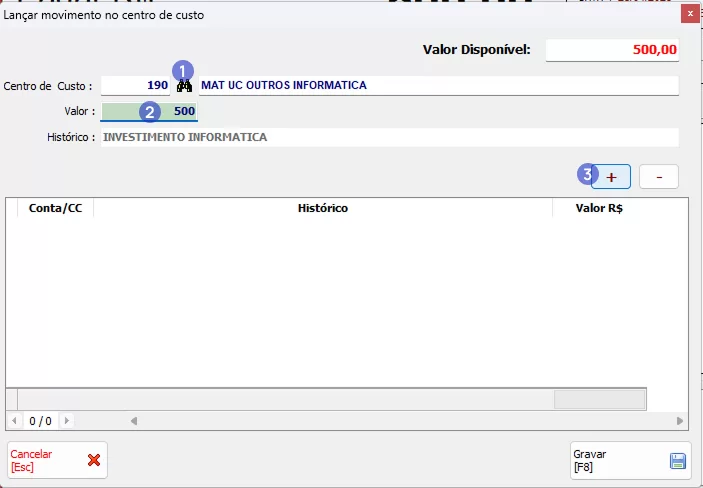Click the scrollbar left arrow
Viewport: 703px width, 488px height.
[133, 421]
